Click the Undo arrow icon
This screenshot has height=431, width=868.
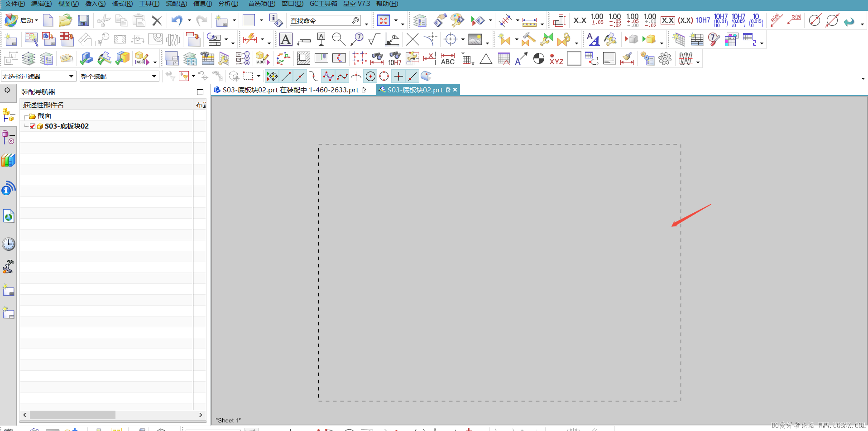[x=177, y=20]
